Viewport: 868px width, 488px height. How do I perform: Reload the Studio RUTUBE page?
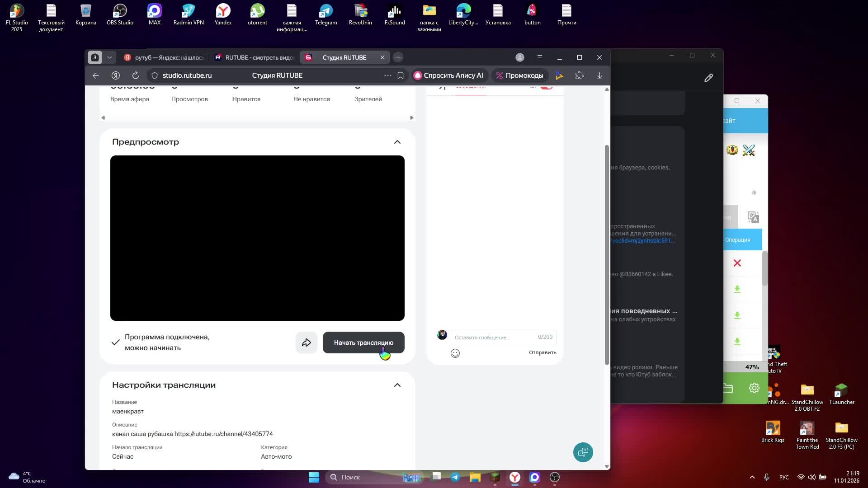[x=135, y=75]
